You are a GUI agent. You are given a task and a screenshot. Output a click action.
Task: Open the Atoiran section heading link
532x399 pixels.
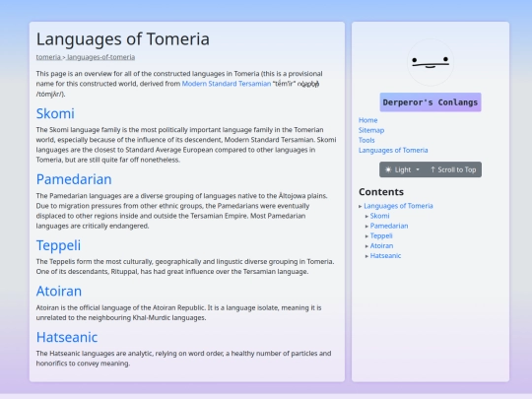(x=59, y=291)
